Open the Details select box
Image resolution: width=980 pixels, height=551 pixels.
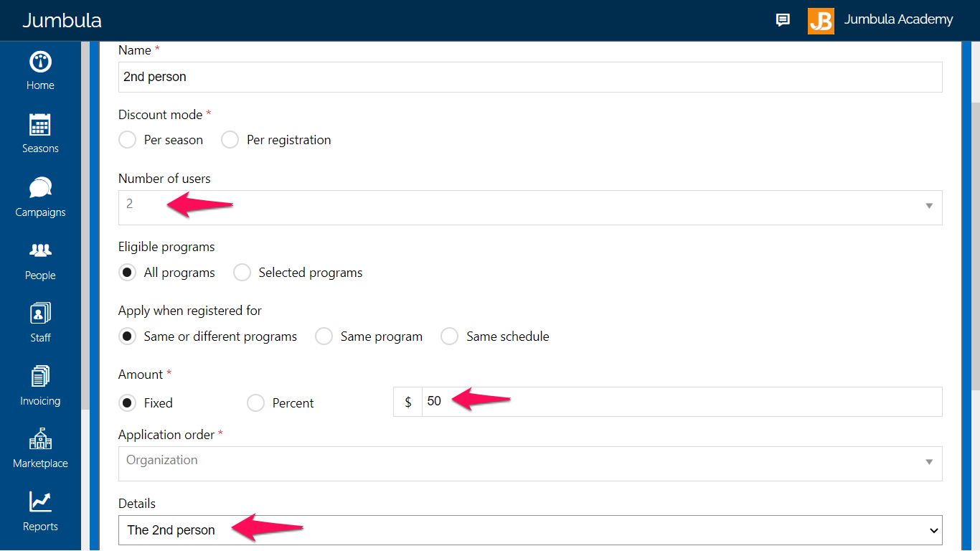pos(530,530)
